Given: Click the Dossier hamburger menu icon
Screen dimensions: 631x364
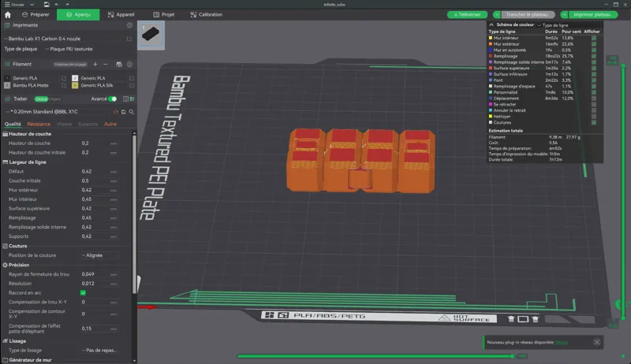Looking at the screenshot, I should [7, 5].
